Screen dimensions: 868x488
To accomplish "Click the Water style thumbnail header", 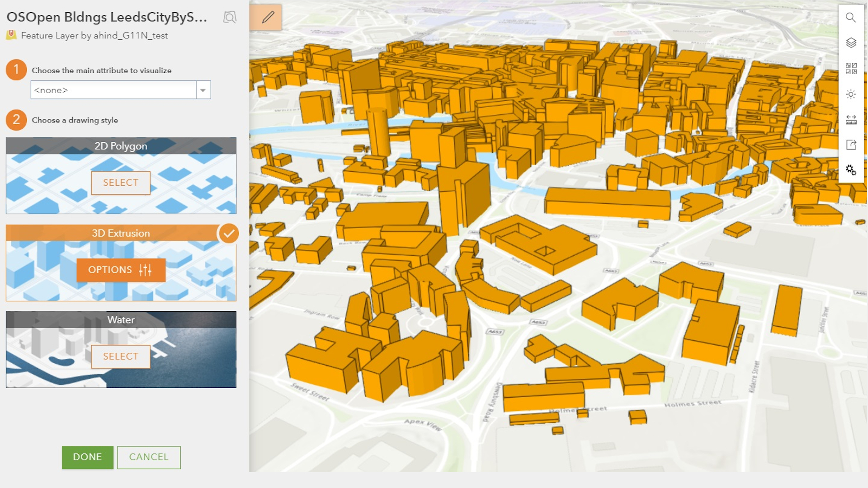I will click(x=121, y=320).
